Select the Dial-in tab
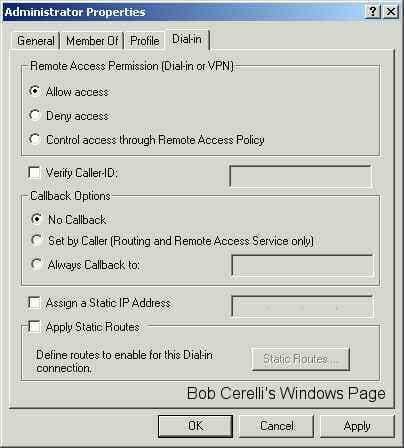This screenshot has height=448, width=404. coord(187,39)
